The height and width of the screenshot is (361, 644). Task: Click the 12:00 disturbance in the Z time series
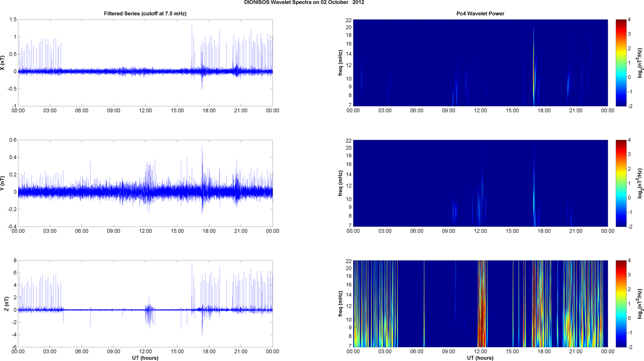[149, 313]
